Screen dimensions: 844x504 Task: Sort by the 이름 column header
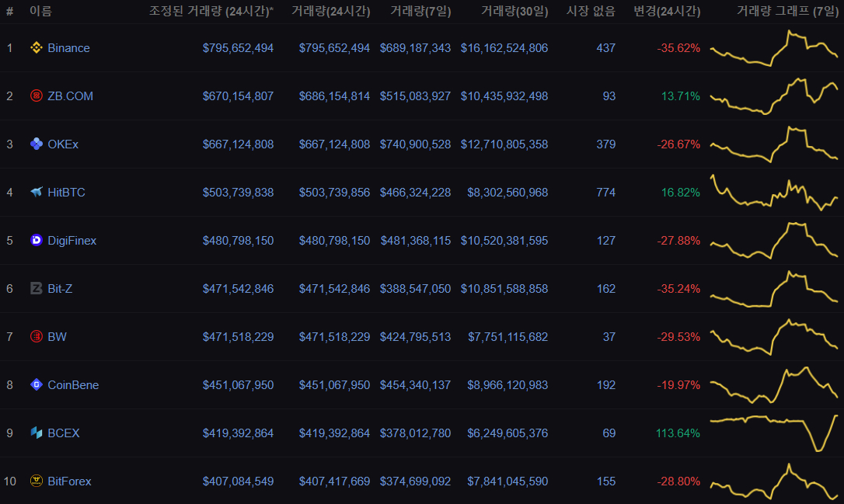click(x=41, y=11)
